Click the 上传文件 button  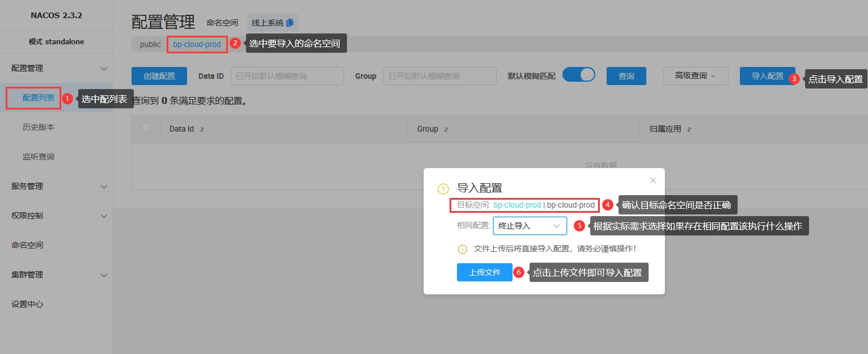pos(484,272)
